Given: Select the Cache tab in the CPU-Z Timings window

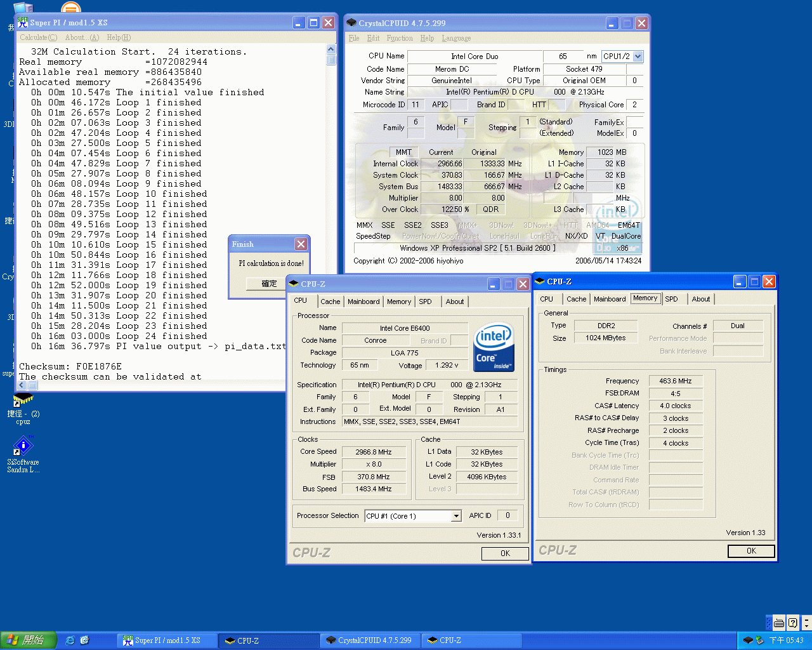Looking at the screenshot, I should point(576,299).
